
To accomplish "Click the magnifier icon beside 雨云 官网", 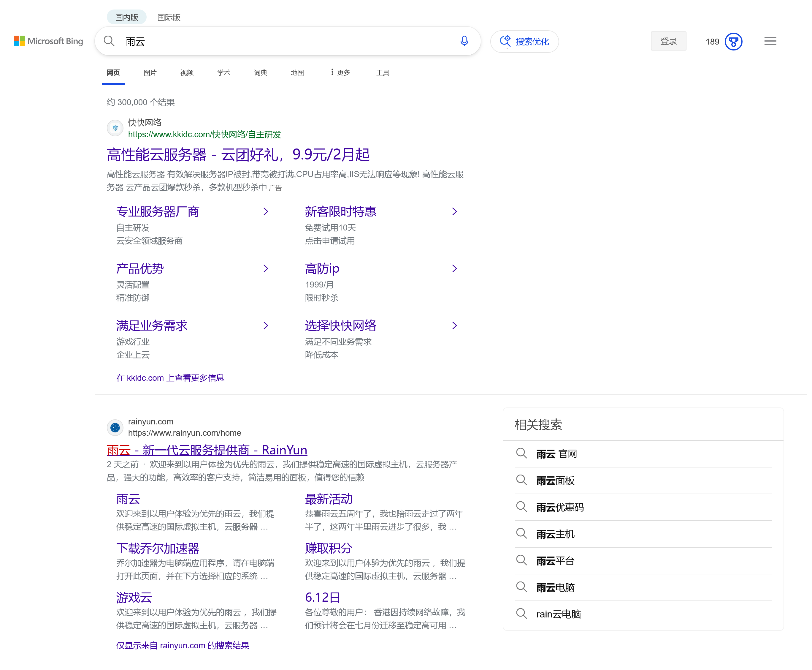I will [522, 453].
